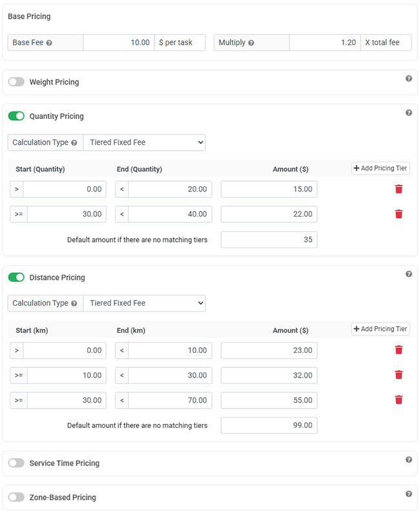Open help icon for Weight Pricing section
The width and height of the screenshot is (420, 512).
coord(408,79)
